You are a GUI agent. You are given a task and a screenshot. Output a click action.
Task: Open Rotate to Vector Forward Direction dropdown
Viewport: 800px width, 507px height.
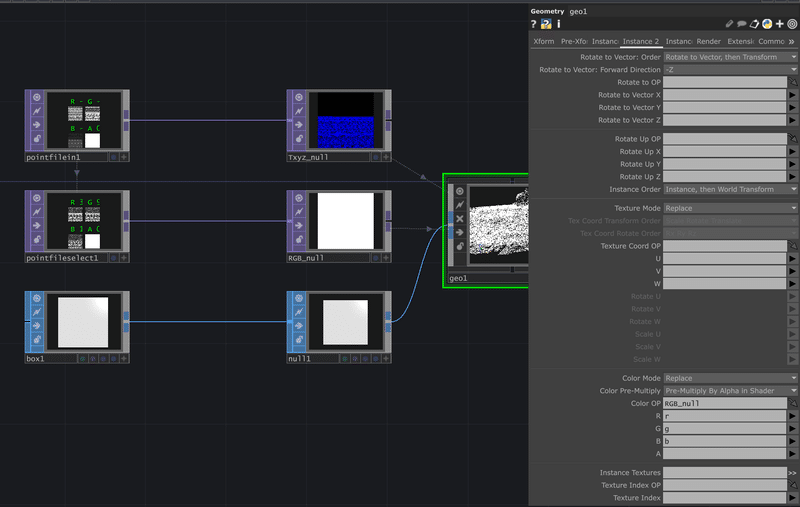click(731, 69)
